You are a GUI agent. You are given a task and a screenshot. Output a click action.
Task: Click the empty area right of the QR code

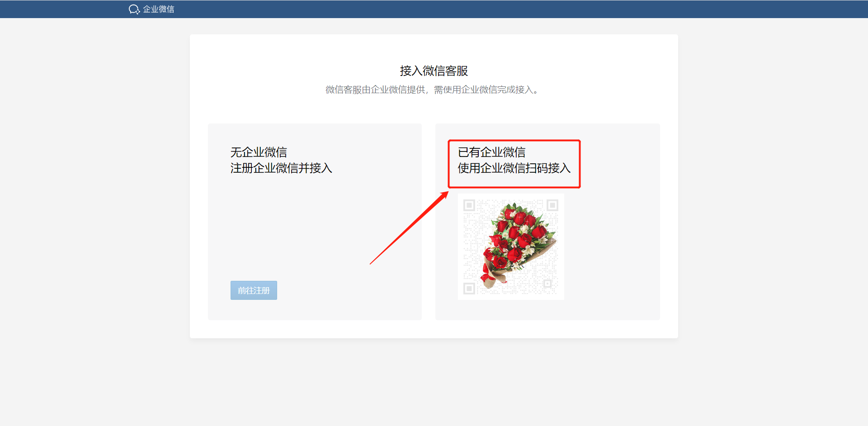(x=610, y=246)
